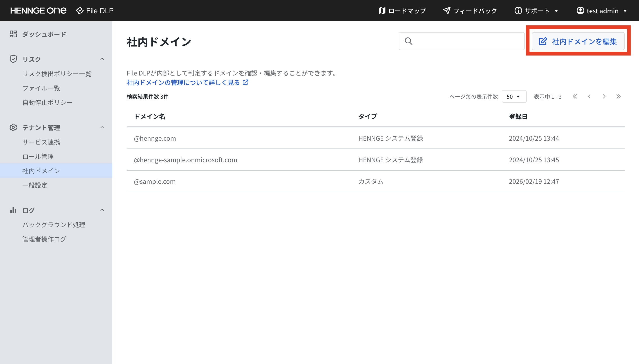Click the test admin user avatar icon
This screenshot has width=639, height=364.
click(580, 11)
